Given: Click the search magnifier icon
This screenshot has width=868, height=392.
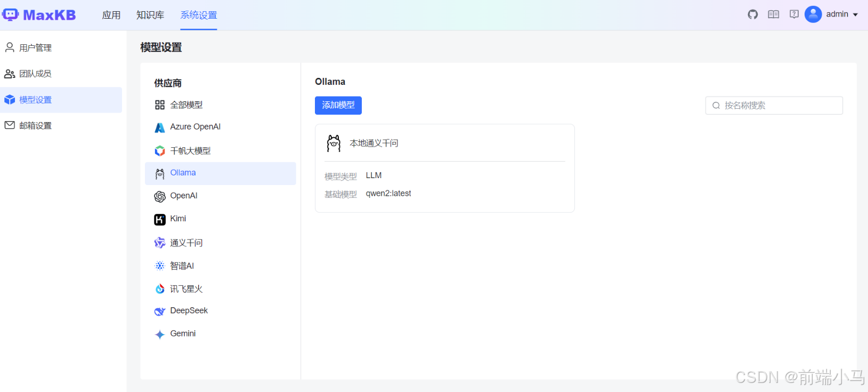Looking at the screenshot, I should click(x=716, y=106).
